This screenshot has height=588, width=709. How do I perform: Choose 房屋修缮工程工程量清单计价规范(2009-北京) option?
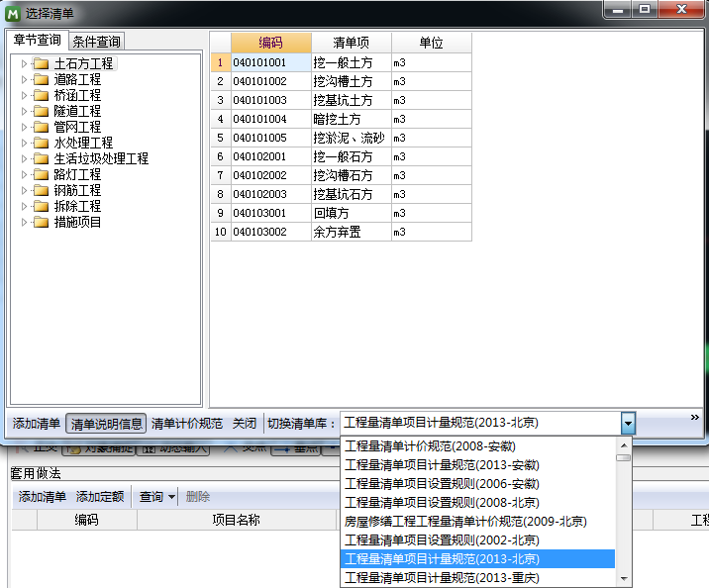pos(465,522)
